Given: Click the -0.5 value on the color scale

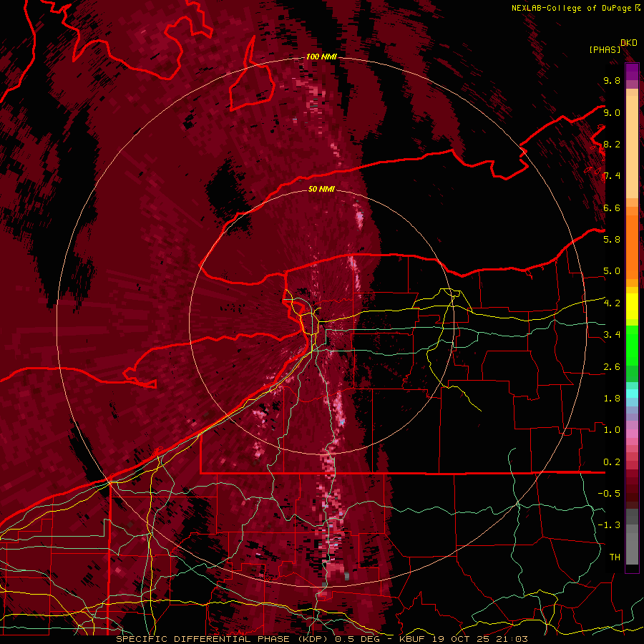Looking at the screenshot, I should [609, 493].
